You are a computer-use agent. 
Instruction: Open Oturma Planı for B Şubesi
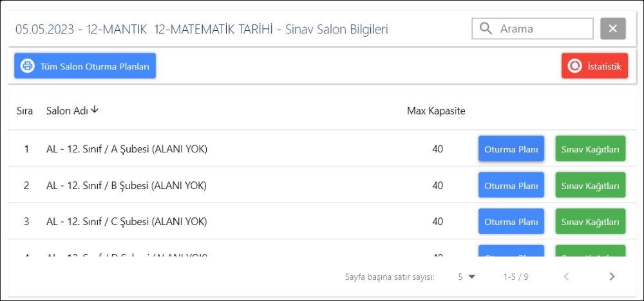pos(511,186)
